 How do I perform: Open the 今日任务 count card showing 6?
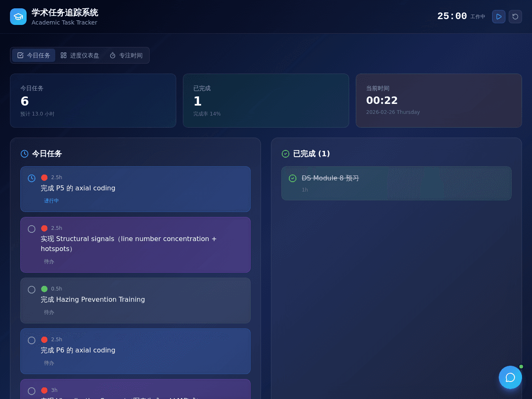[x=93, y=101]
